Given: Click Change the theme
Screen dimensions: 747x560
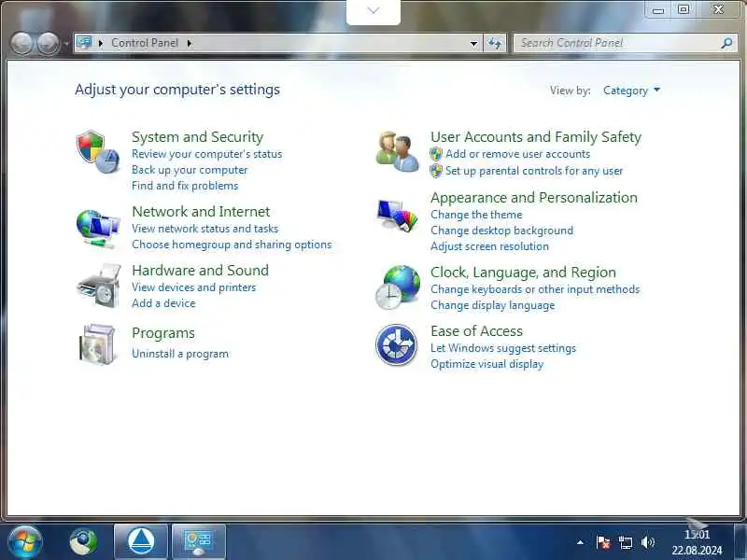Looking at the screenshot, I should point(476,215).
